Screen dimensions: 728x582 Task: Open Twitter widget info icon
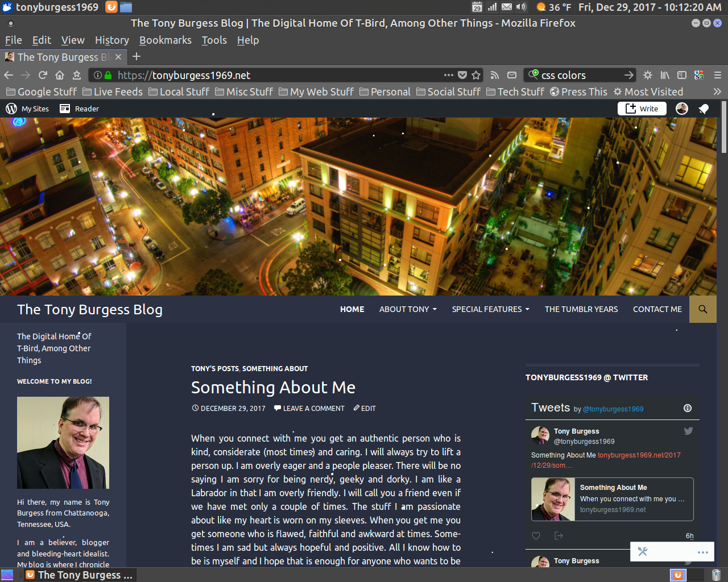point(687,408)
